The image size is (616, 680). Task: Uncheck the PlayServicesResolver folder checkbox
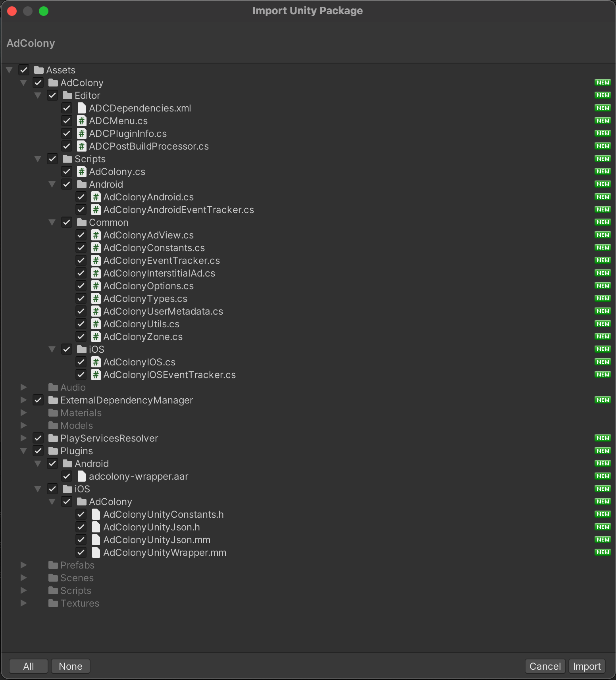tap(38, 438)
